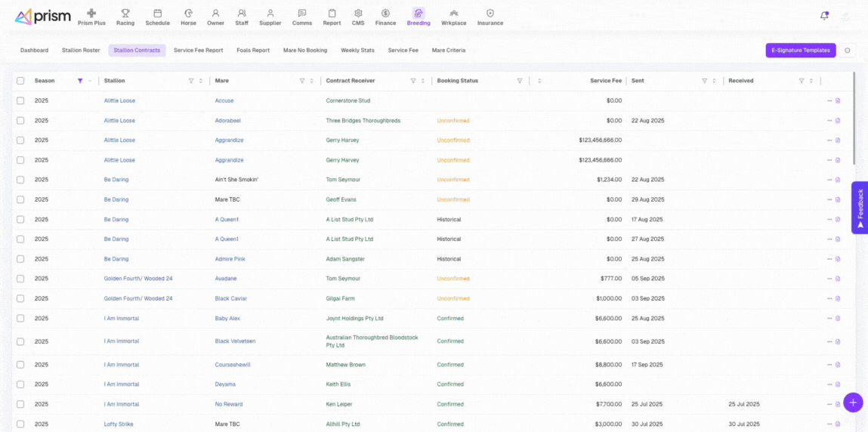Open the Racing module trophy icon
The image size is (868, 432).
pyautogui.click(x=125, y=14)
